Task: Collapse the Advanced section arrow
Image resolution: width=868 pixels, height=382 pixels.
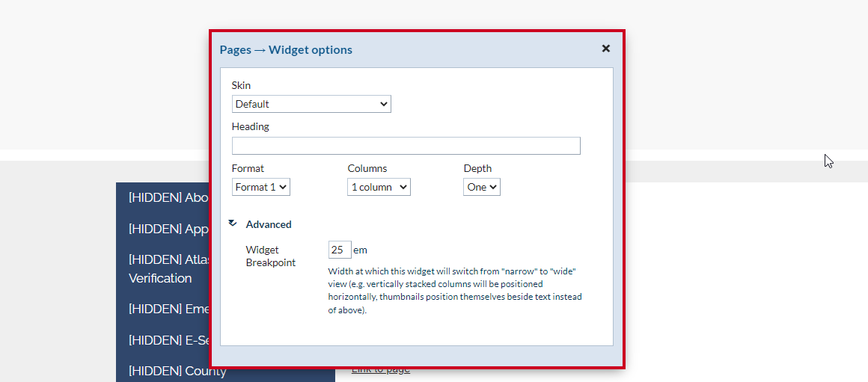Action: point(233,224)
